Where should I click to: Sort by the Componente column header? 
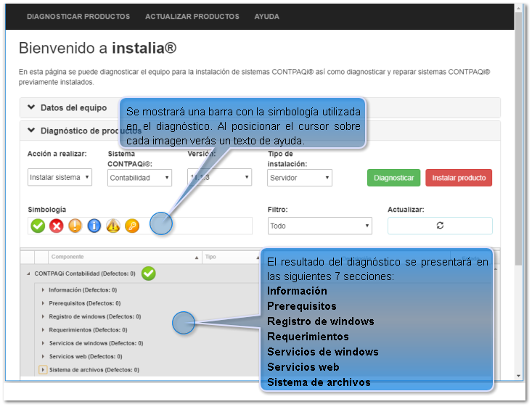[x=125, y=257]
